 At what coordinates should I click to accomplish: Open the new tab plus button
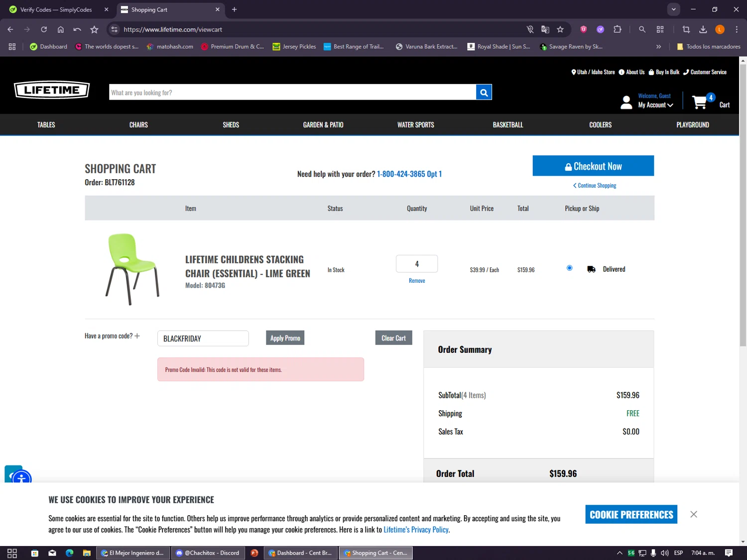pyautogui.click(x=235, y=9)
